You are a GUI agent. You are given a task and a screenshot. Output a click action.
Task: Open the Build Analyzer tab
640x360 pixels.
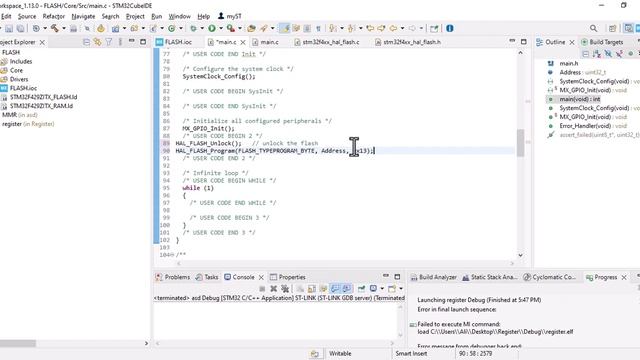[x=433, y=277]
